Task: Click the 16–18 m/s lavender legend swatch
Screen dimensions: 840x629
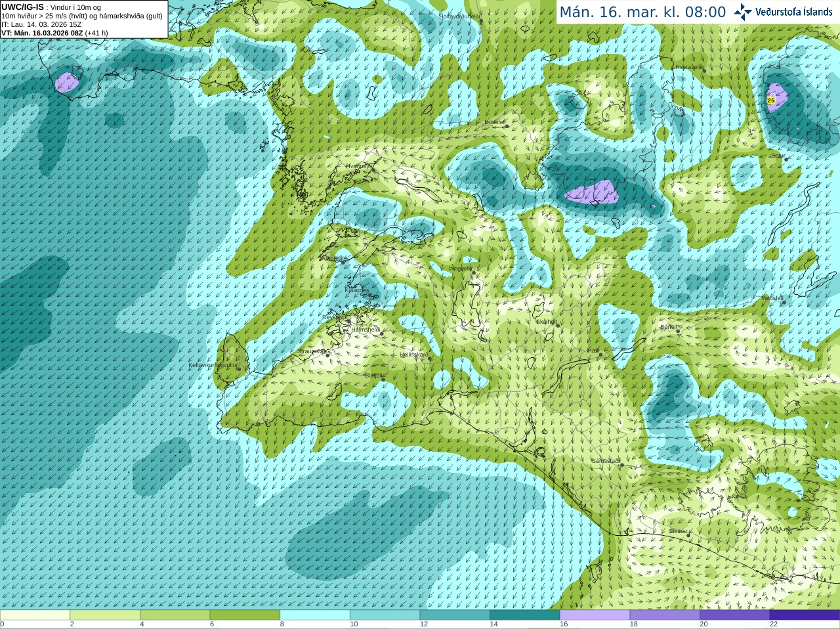Action: [595, 615]
